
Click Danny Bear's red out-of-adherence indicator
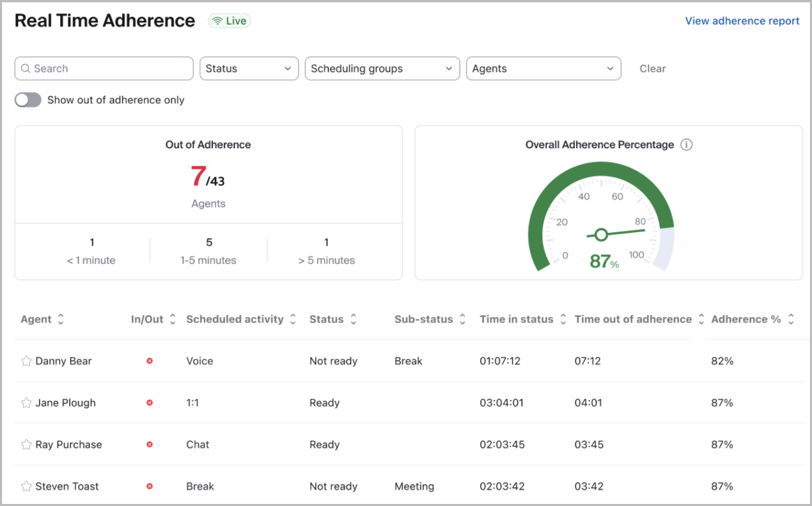[150, 361]
